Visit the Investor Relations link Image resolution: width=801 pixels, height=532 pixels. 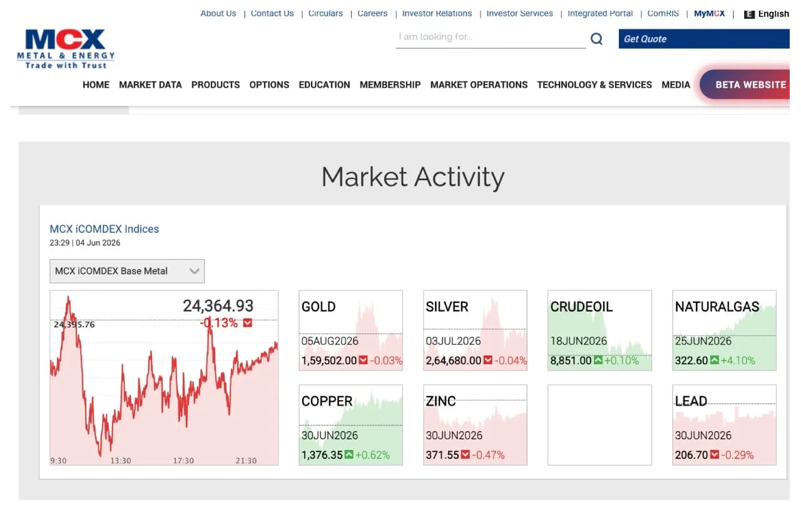tap(437, 13)
